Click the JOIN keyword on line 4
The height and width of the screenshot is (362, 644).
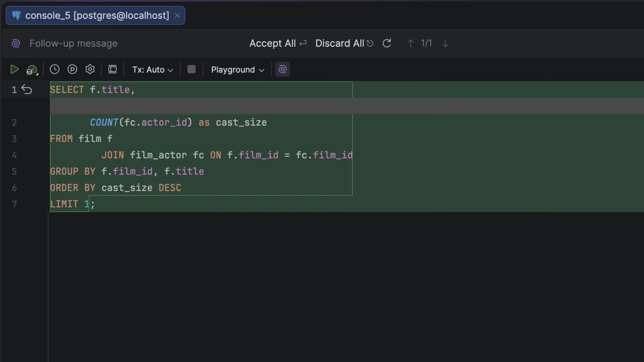point(113,155)
